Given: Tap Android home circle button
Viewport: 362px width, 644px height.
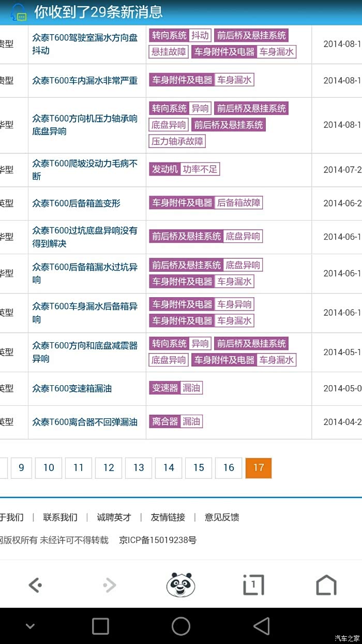Looking at the screenshot, I should 181,626.
